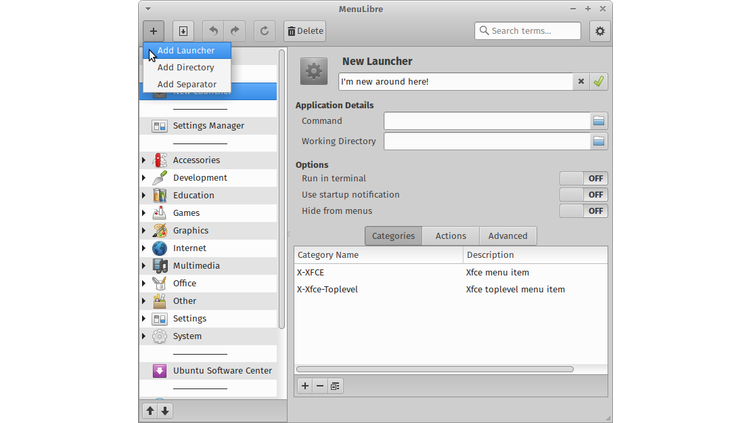Click the redo arrow icon

point(236,31)
